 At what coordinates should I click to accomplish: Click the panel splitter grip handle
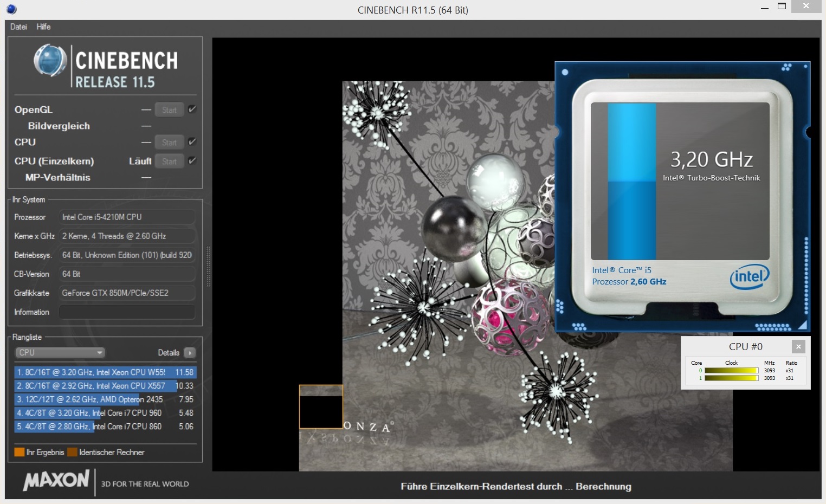tap(208, 266)
